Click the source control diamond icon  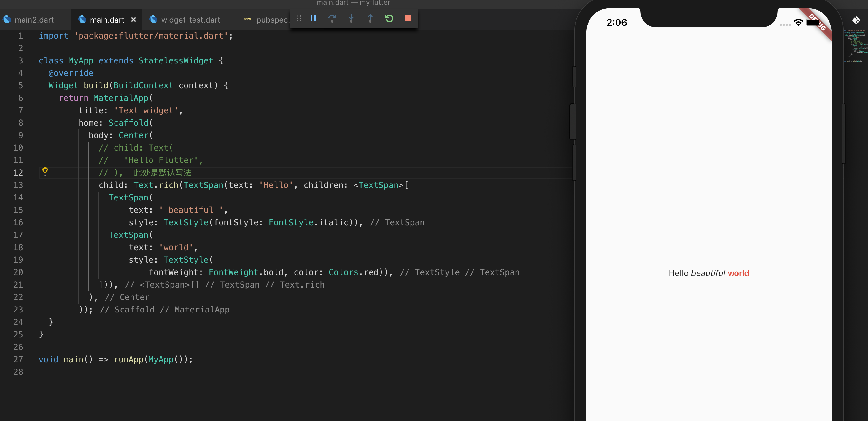(x=856, y=20)
